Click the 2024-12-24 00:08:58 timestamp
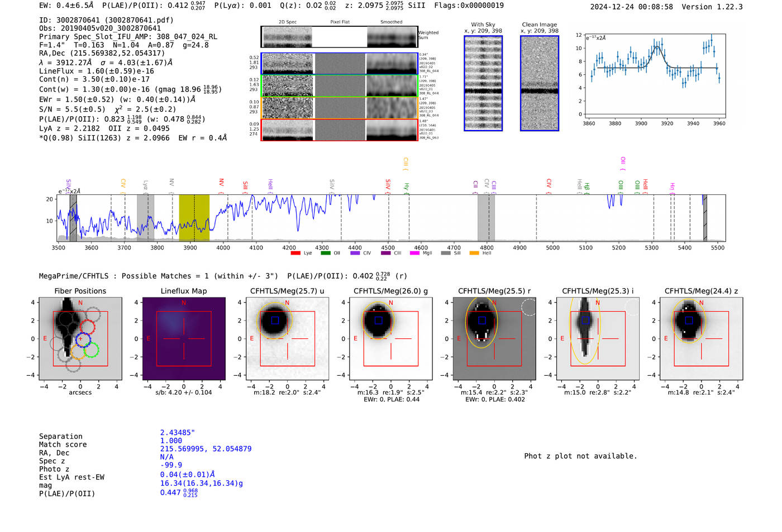The height and width of the screenshot is (532, 782). click(x=632, y=7)
